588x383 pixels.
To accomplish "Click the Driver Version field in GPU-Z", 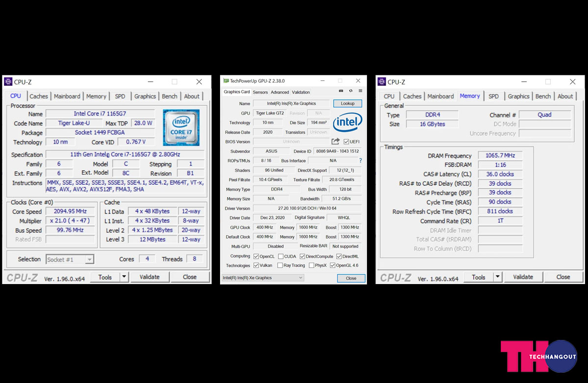I will tap(307, 209).
